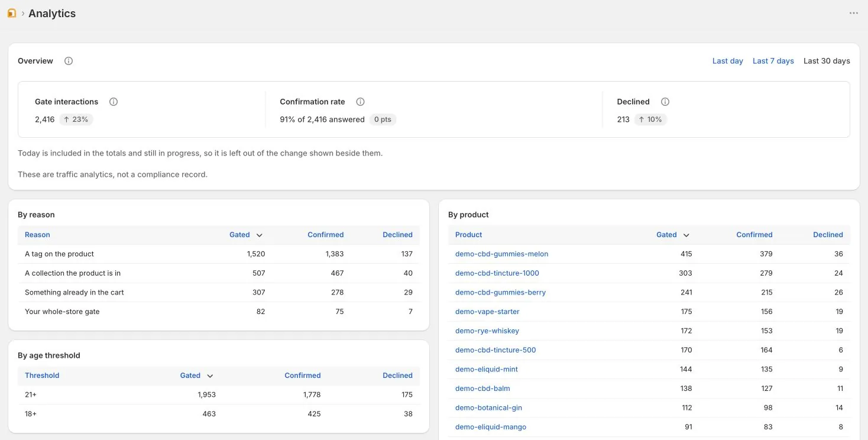Select 'Something already in the cart' row text
This screenshot has width=868, height=440.
tap(75, 292)
